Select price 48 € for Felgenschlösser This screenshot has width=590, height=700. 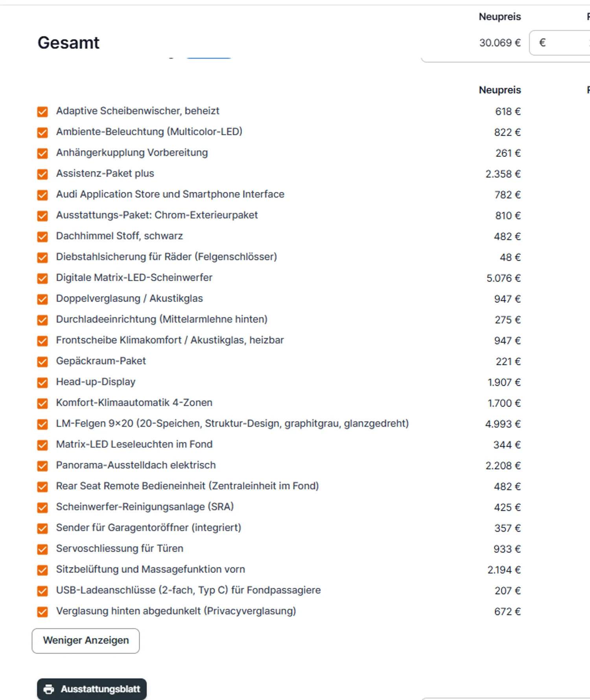510,258
